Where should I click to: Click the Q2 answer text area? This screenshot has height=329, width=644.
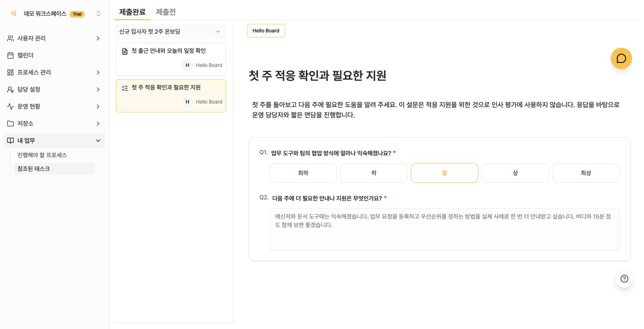pos(445,229)
